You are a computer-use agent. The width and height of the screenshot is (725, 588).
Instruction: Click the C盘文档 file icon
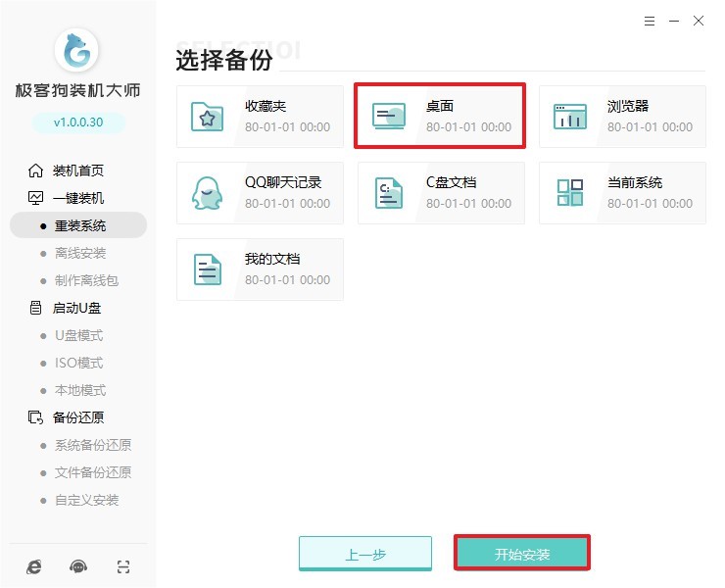[388, 193]
